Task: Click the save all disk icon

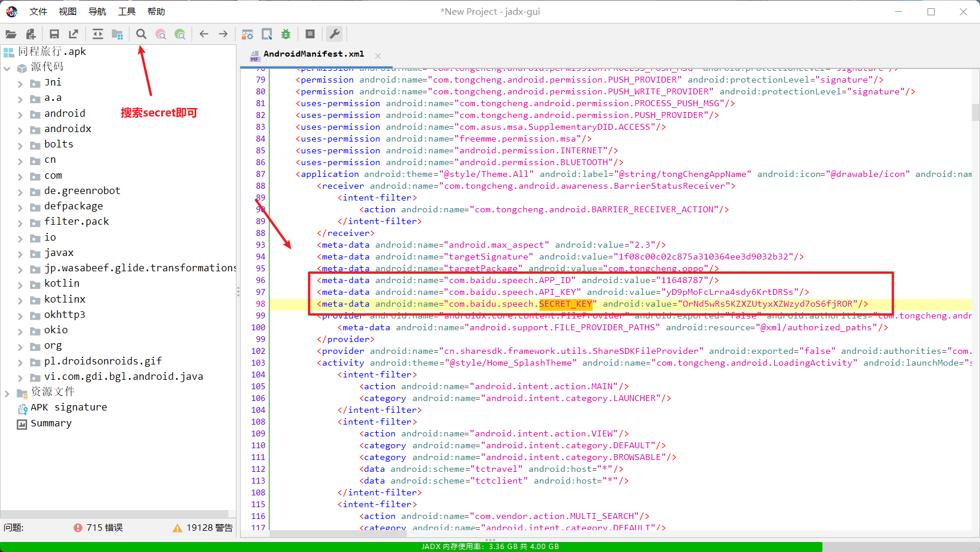Action: (x=54, y=34)
